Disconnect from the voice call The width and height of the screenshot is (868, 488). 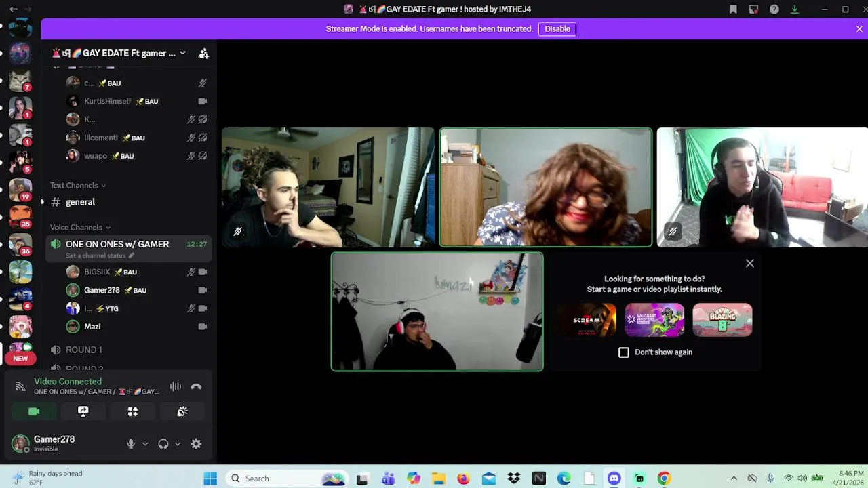coord(196,386)
